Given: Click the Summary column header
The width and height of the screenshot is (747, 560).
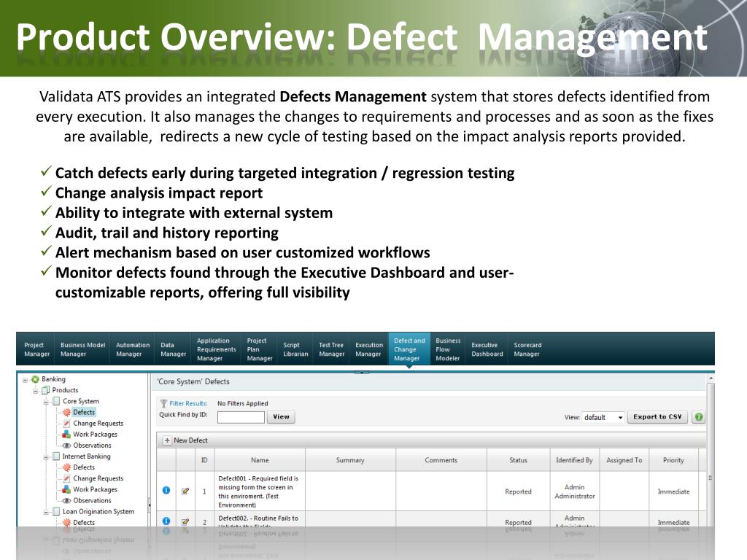Looking at the screenshot, I should tap(350, 460).
